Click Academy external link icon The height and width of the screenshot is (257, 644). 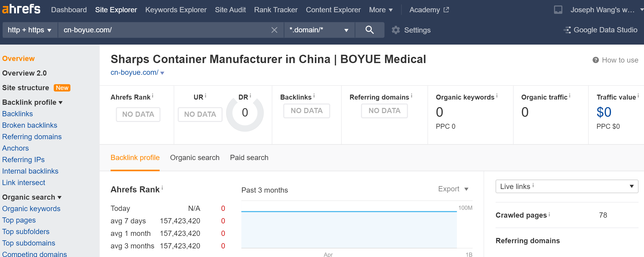pyautogui.click(x=446, y=10)
